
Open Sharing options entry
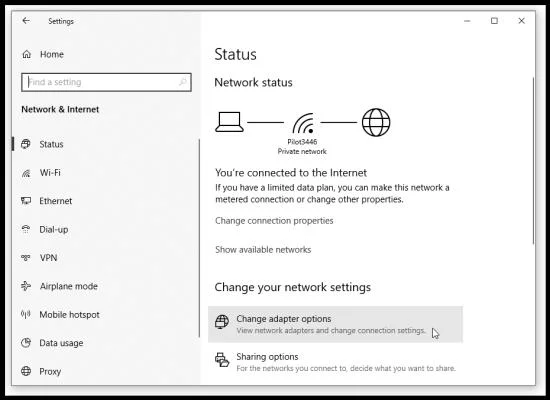[335, 362]
